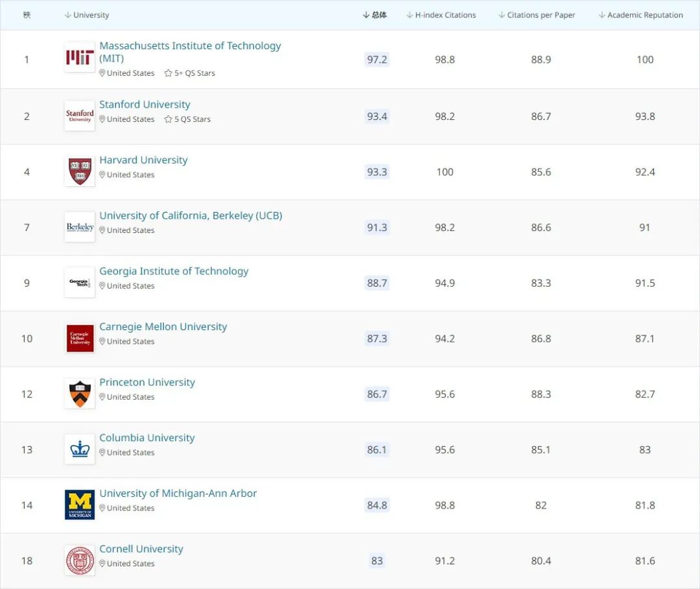Sort by Citations per Paper column

[x=537, y=15]
